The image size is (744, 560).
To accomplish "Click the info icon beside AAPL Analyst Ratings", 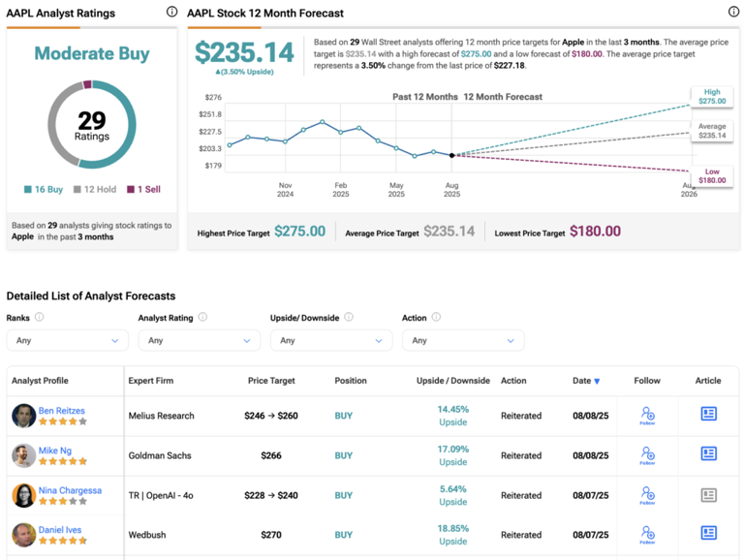I will [171, 12].
